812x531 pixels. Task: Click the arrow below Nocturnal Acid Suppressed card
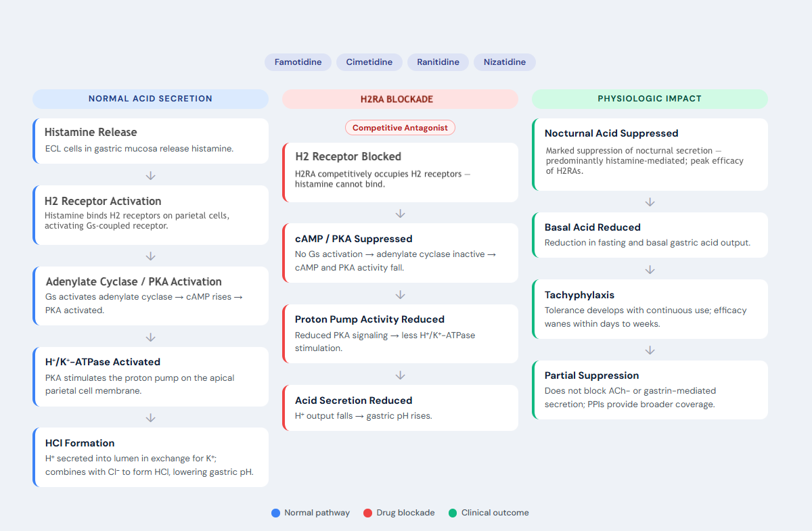tap(650, 202)
